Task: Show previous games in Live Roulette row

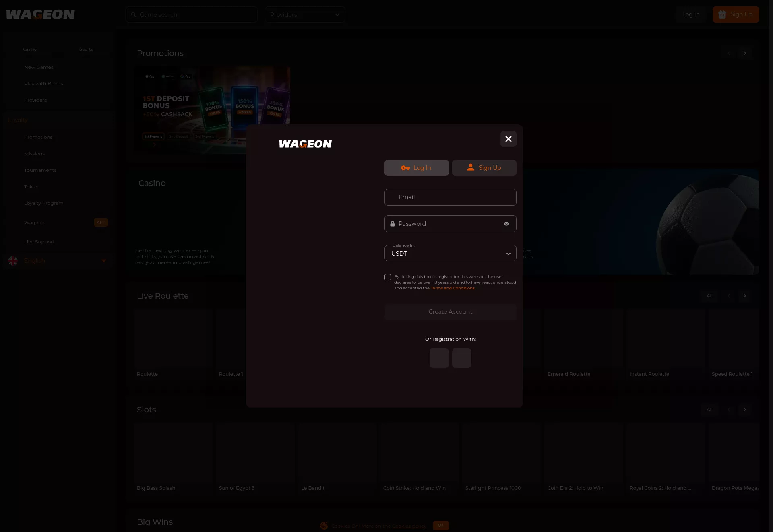Action: click(728, 296)
